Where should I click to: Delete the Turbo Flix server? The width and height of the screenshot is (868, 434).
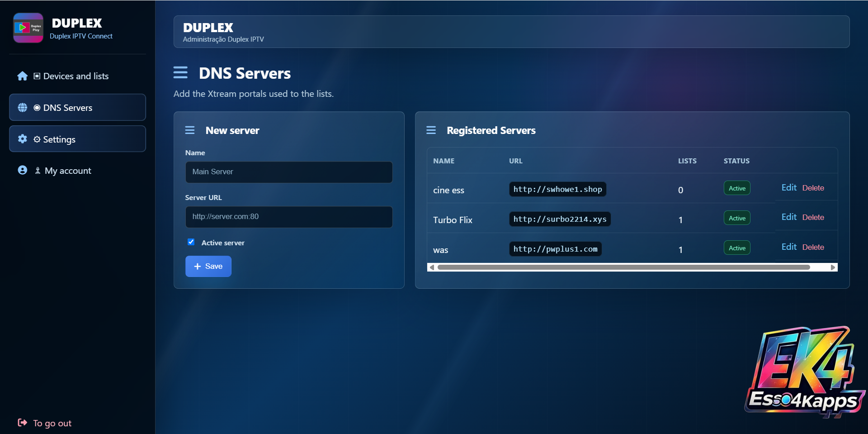pyautogui.click(x=813, y=217)
